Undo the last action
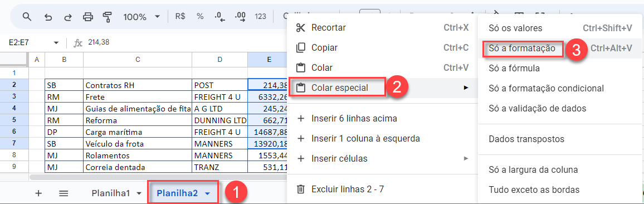644x204 pixels. click(x=48, y=17)
